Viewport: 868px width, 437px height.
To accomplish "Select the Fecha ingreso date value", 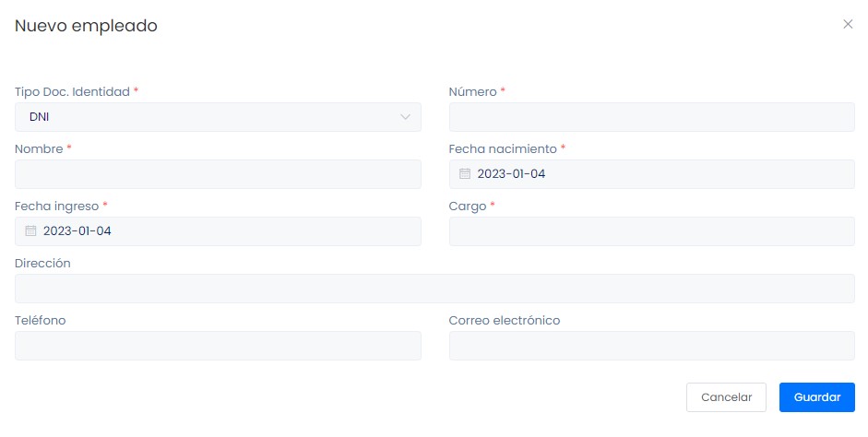I will click(x=77, y=230).
